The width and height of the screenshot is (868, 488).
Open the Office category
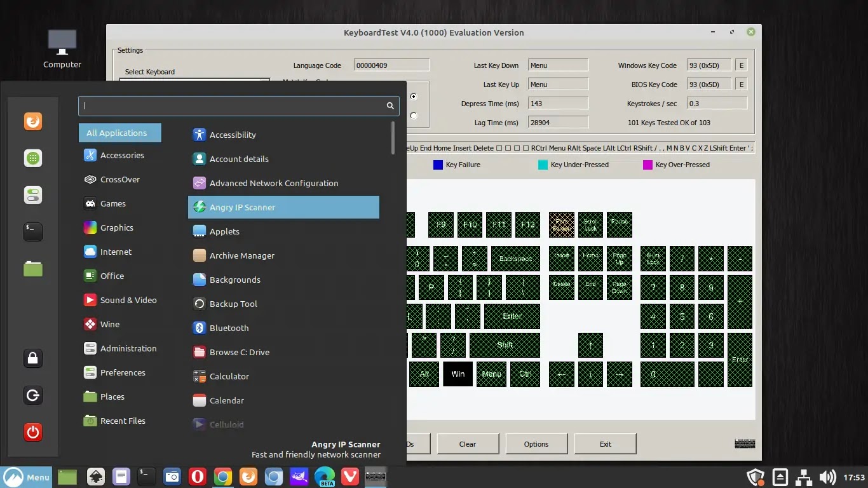[x=120, y=276]
